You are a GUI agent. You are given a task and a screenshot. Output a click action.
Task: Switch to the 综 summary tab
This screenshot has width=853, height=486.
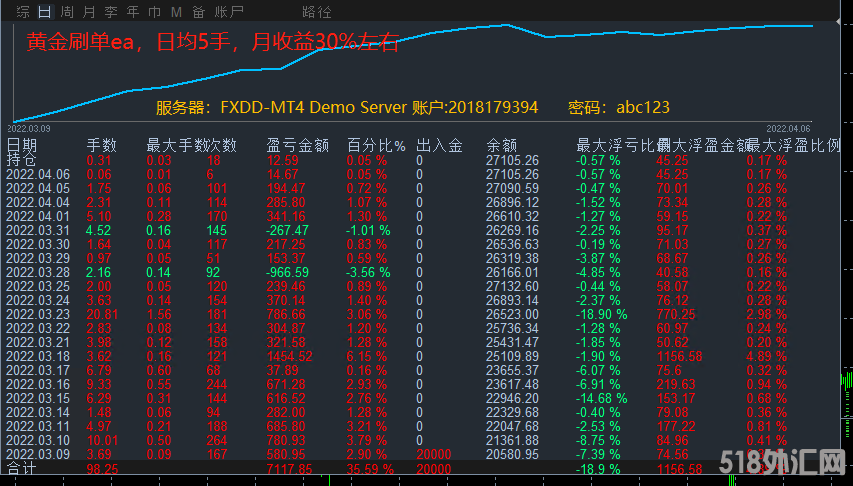[x=23, y=11]
